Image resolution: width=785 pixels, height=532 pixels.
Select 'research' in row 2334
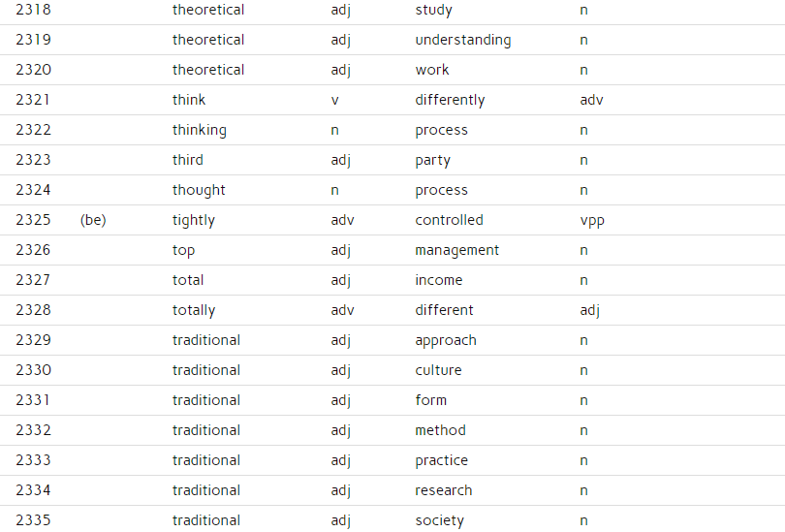coord(444,490)
